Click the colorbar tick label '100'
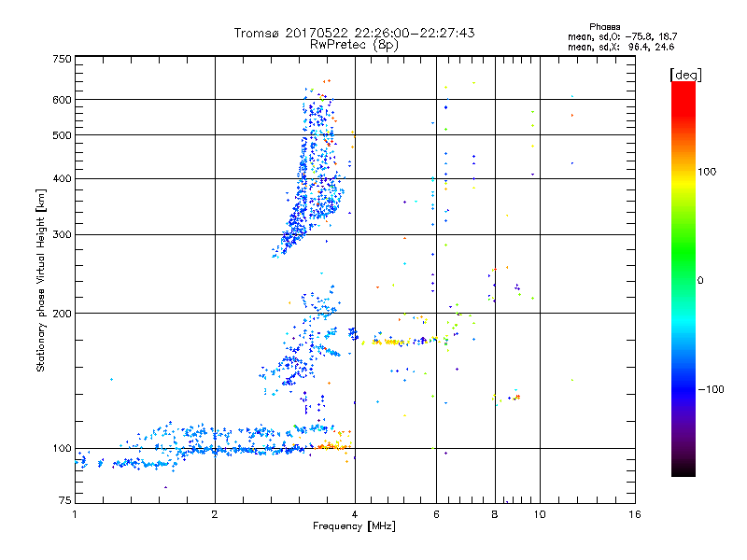 [707, 172]
